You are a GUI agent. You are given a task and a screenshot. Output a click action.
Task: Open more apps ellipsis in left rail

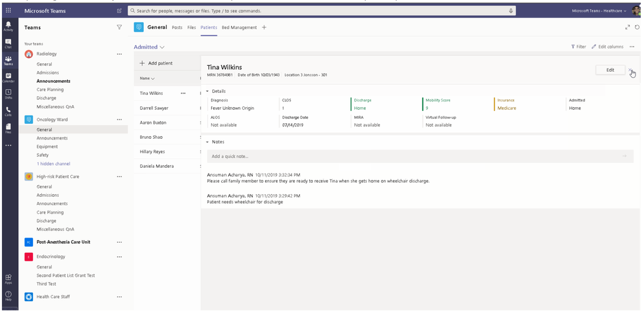pyautogui.click(x=8, y=145)
